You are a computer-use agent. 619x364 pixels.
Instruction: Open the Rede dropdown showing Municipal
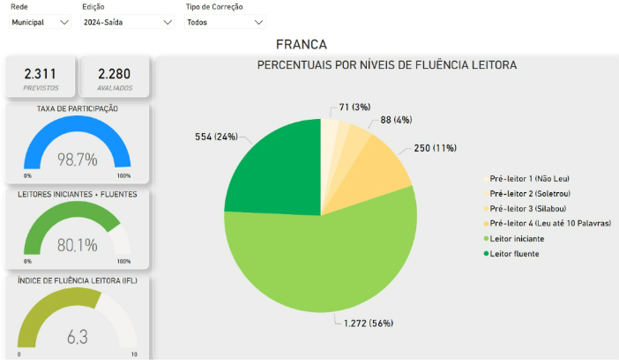pos(40,22)
